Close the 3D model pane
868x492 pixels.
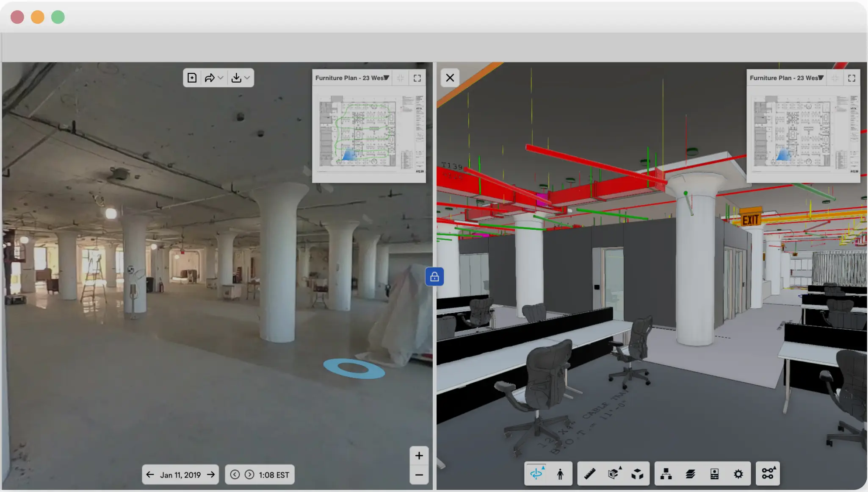pyautogui.click(x=450, y=78)
